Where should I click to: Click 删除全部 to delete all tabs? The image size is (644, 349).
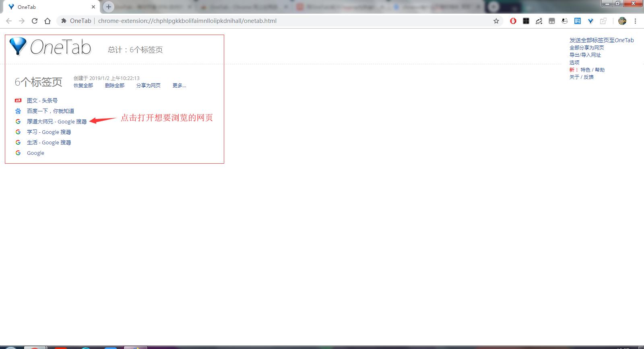click(115, 86)
